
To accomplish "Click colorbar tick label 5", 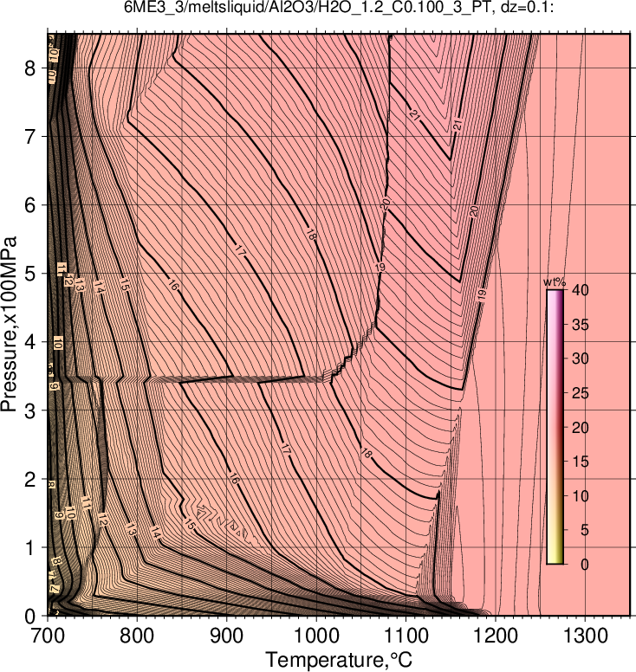I will (584, 530).
